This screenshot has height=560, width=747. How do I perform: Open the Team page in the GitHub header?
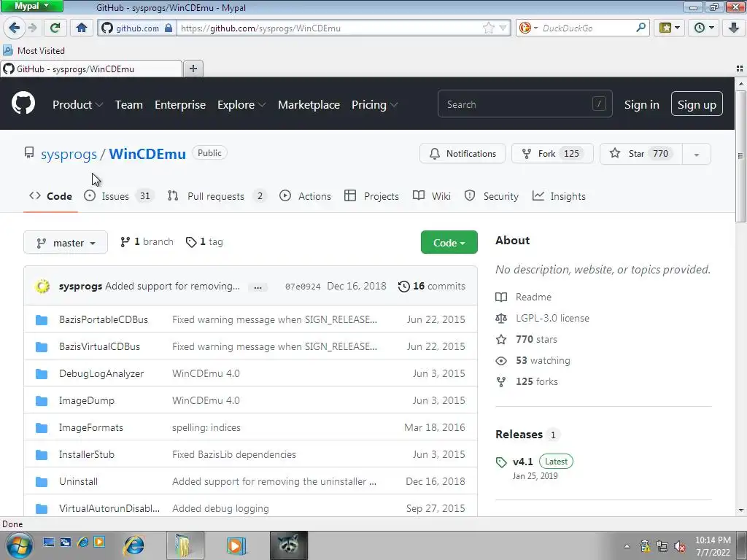point(129,105)
